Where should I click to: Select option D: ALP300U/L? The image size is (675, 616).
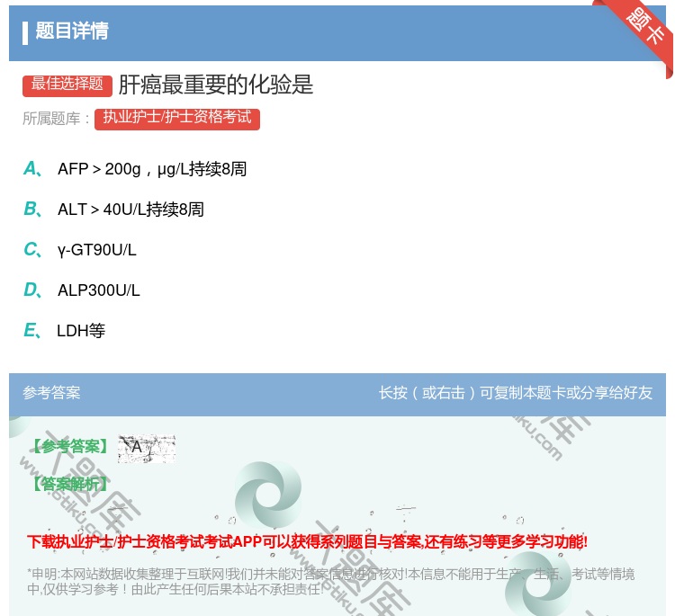click(82, 290)
